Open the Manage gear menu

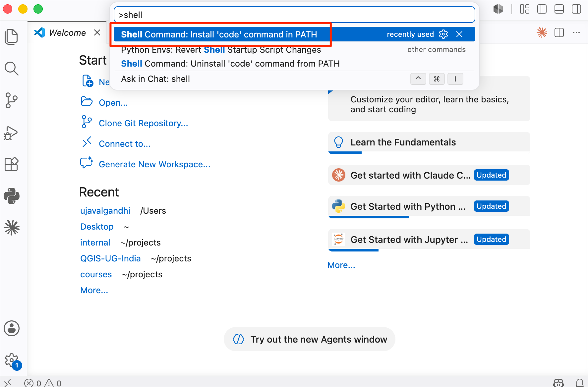click(12, 360)
